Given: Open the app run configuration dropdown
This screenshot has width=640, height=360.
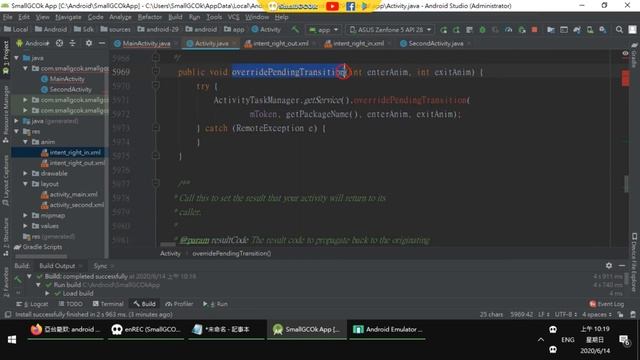Looking at the screenshot, I should (x=323, y=30).
